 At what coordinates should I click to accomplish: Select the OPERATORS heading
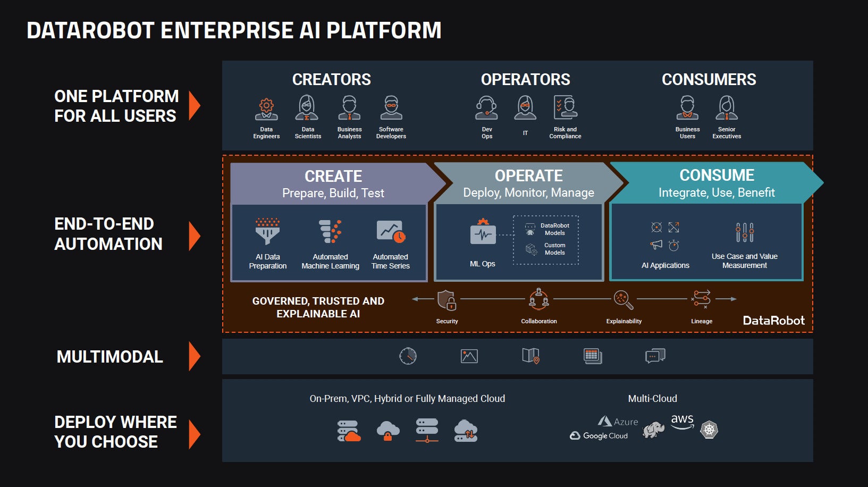click(525, 80)
